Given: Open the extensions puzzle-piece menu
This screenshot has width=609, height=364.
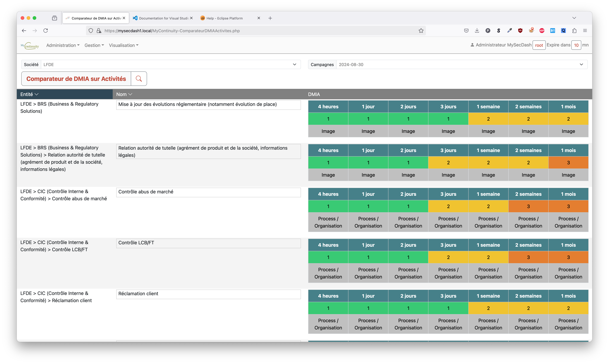Looking at the screenshot, I should (x=574, y=31).
